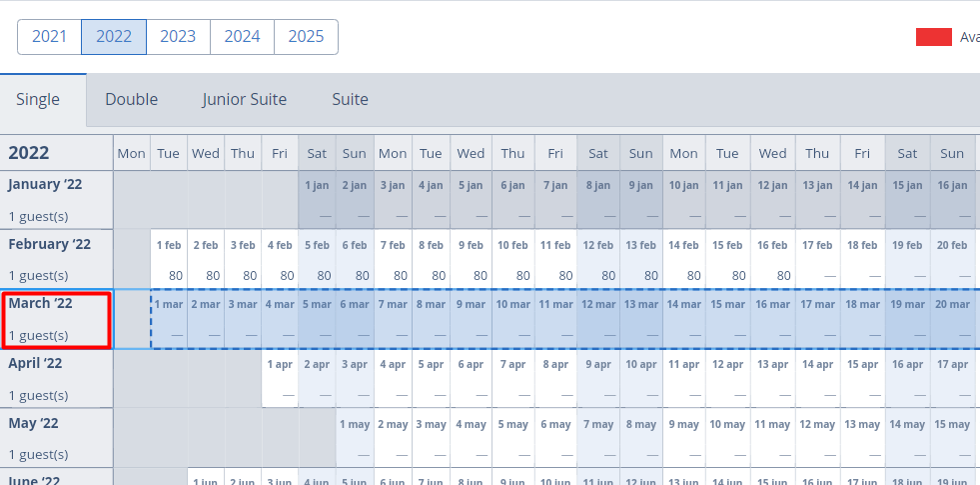980x485 pixels.
Task: Click the 5 jan date cell
Action: point(471,200)
